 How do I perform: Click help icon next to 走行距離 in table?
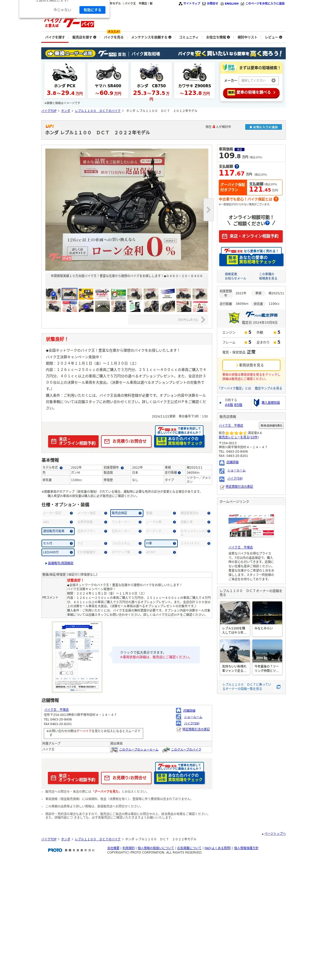[x=179, y=472]
